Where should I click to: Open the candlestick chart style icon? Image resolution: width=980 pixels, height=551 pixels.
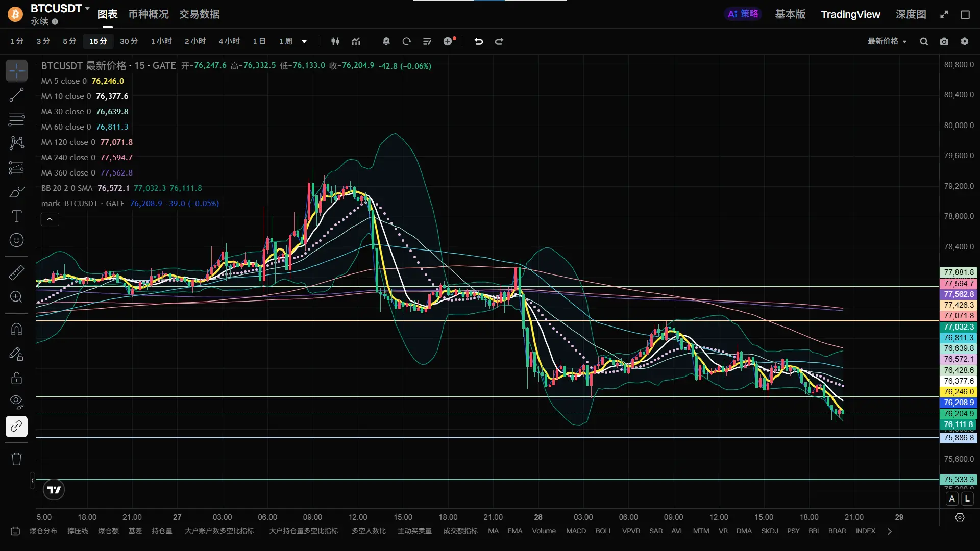335,41
